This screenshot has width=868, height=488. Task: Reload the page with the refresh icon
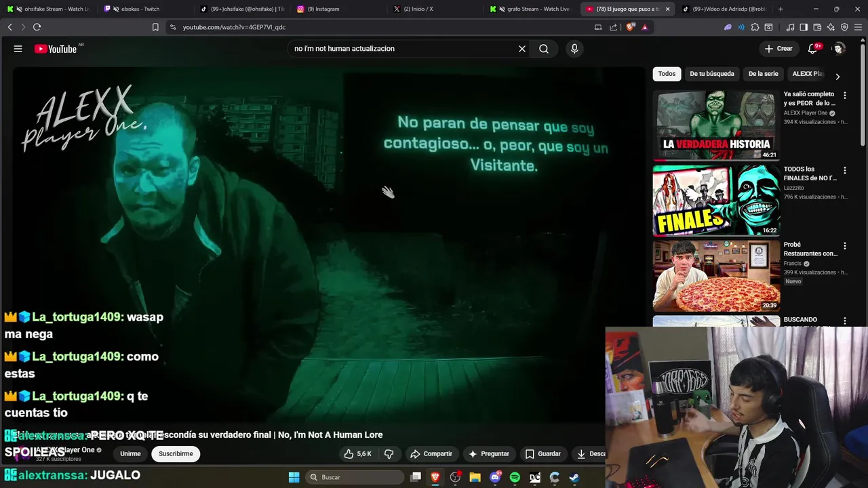pyautogui.click(x=37, y=27)
